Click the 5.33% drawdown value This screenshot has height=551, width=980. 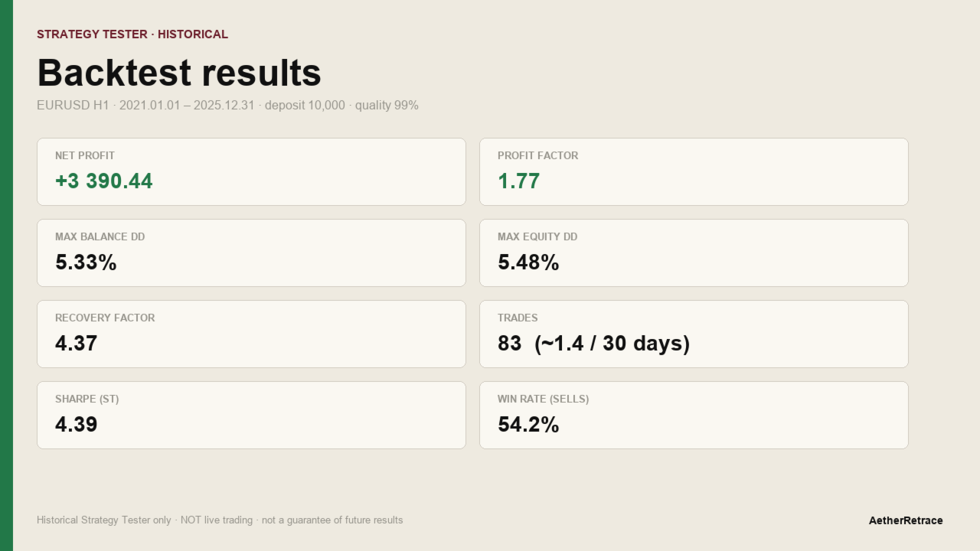pyautogui.click(x=86, y=262)
